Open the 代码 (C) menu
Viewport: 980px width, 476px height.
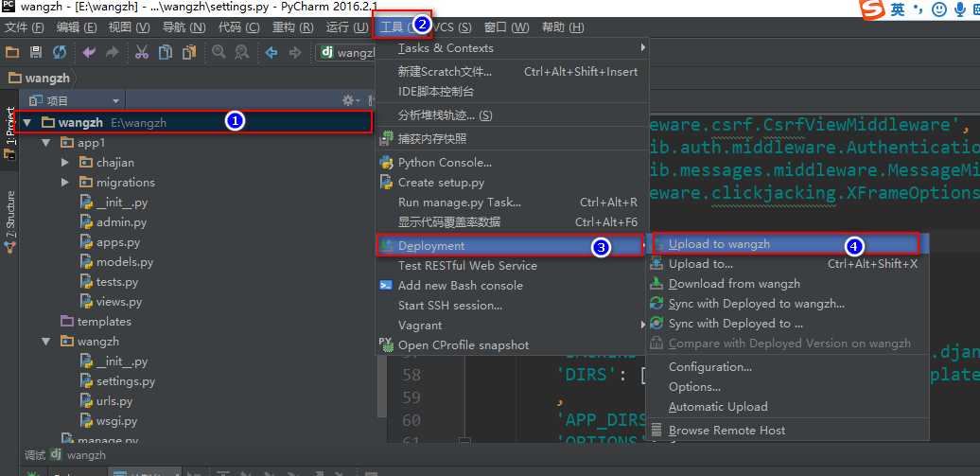click(x=238, y=27)
